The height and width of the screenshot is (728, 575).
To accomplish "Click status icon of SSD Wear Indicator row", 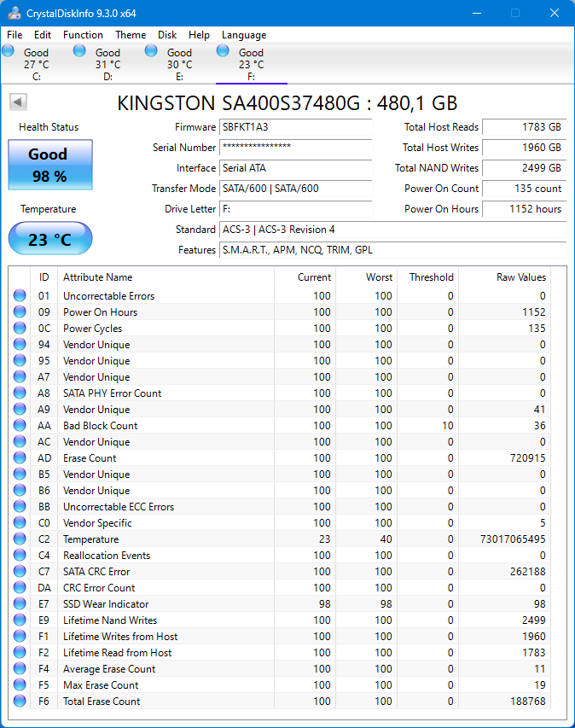I will [x=20, y=603].
